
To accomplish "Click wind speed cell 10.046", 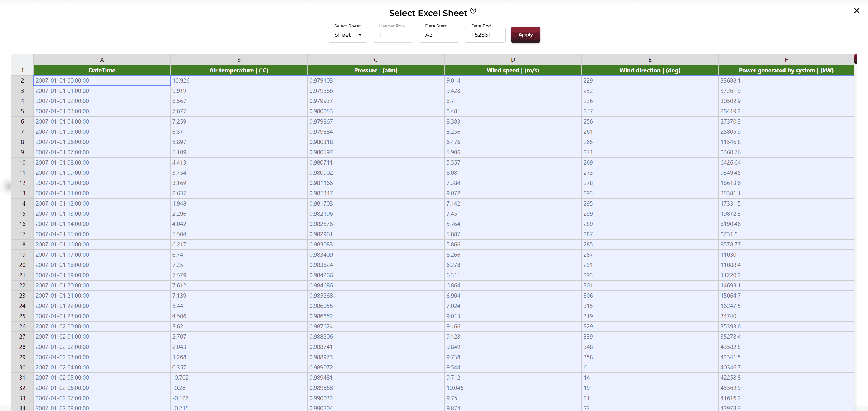I will [513, 388].
